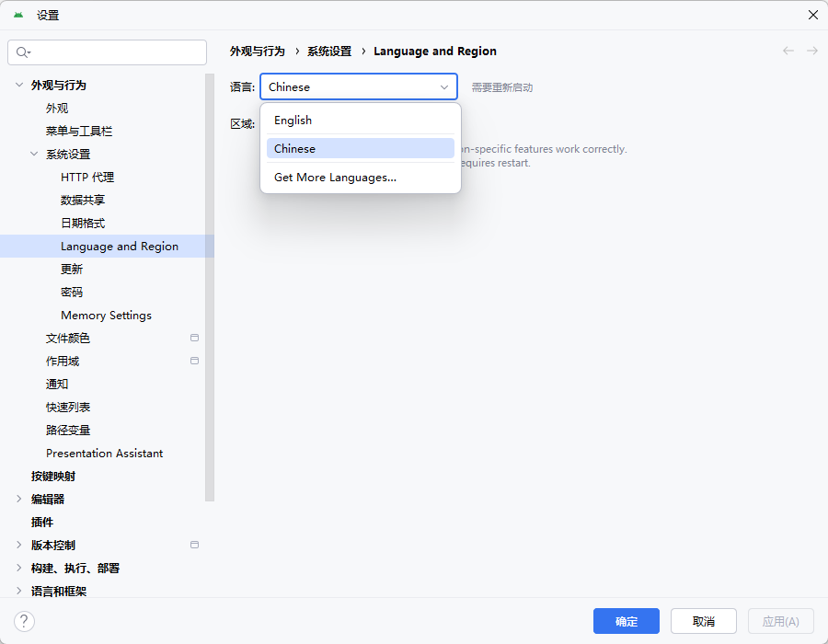Viewport: 828px width, 644px height.
Task: Collapse the 系统设置 tree node
Action: (x=34, y=154)
